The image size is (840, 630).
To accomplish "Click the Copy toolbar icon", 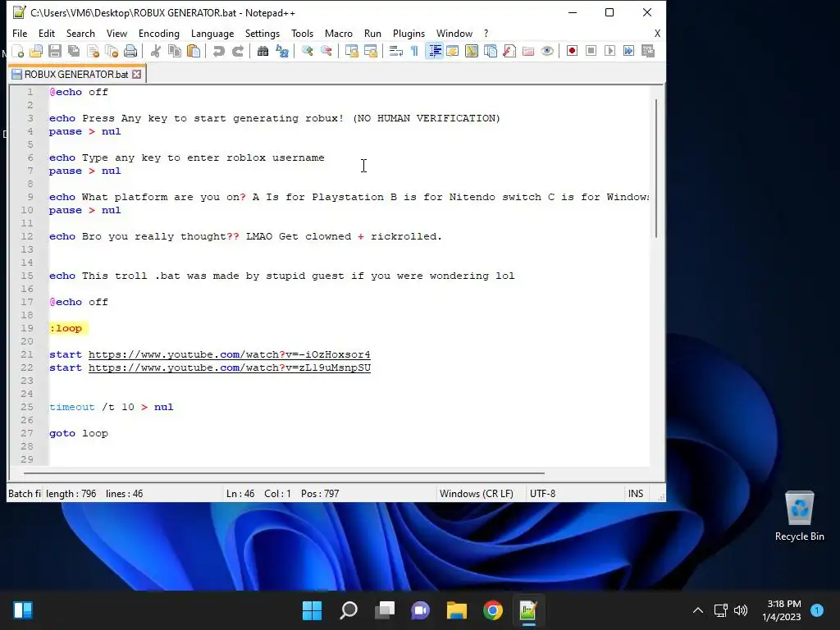I will click(x=175, y=52).
